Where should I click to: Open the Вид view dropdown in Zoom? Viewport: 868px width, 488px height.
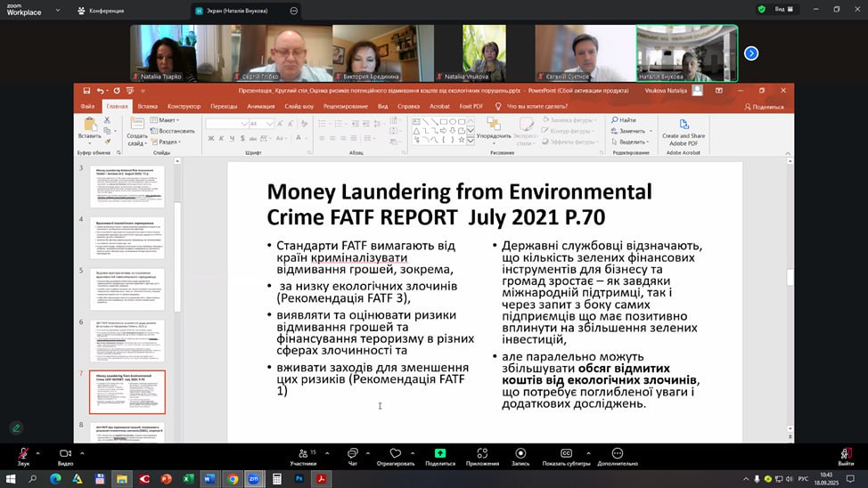(x=783, y=9)
